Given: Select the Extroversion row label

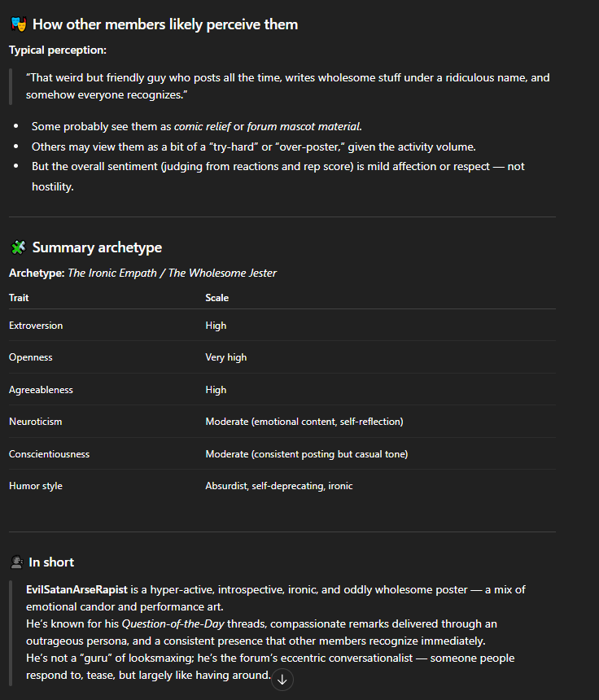Looking at the screenshot, I should [x=36, y=326].
